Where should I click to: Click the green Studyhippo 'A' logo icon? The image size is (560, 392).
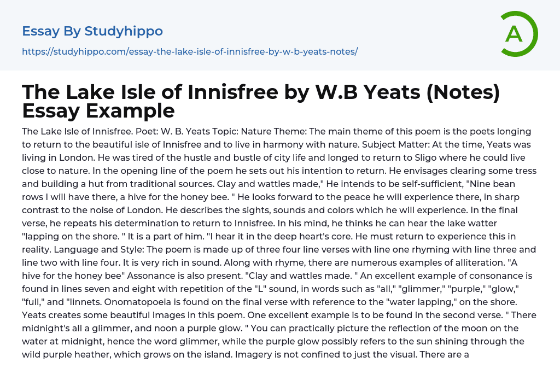coord(518,34)
